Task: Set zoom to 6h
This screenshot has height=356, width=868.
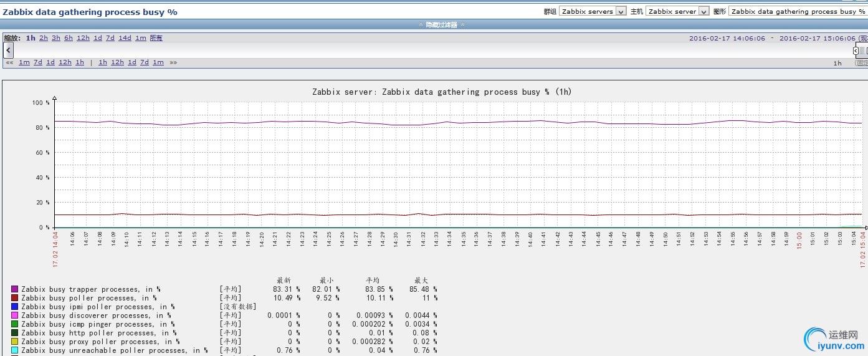Action: (x=69, y=38)
